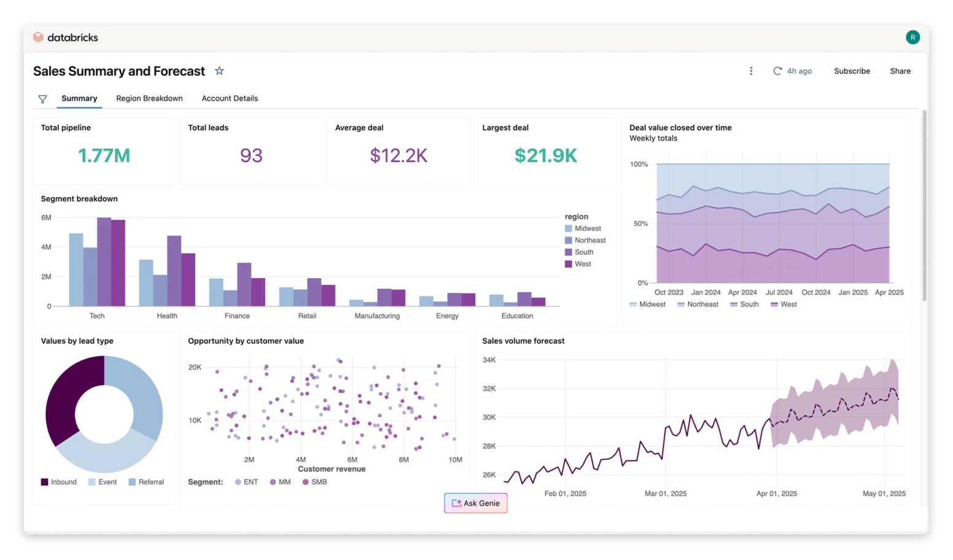Toggle Inbound swatch in lead type legend
The height and width of the screenshot is (560, 953).
pos(44,482)
